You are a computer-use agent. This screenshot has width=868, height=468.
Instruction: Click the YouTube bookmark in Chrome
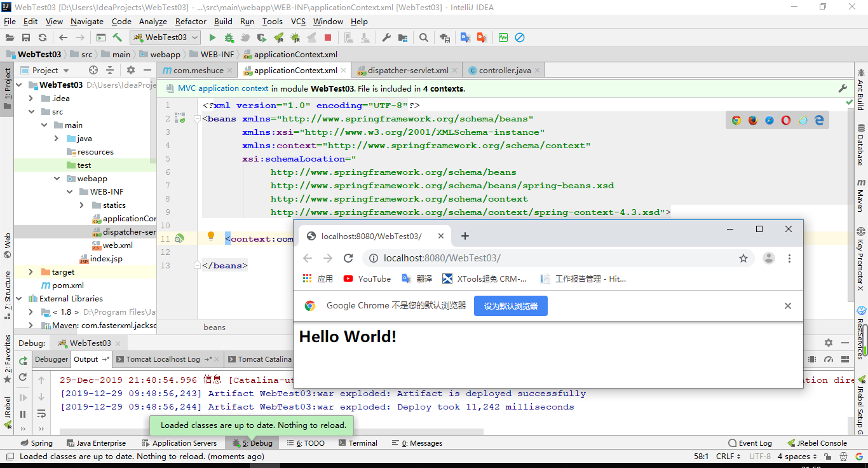367,279
